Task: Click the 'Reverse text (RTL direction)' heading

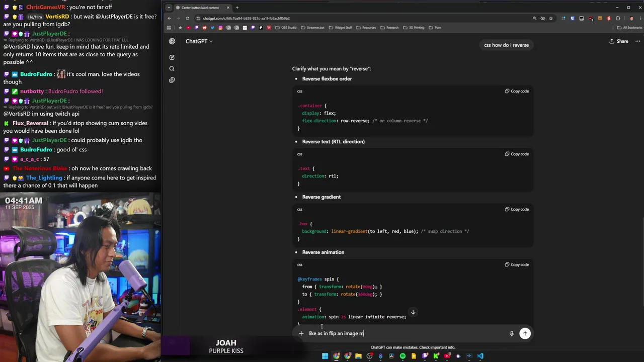Action: click(x=334, y=142)
